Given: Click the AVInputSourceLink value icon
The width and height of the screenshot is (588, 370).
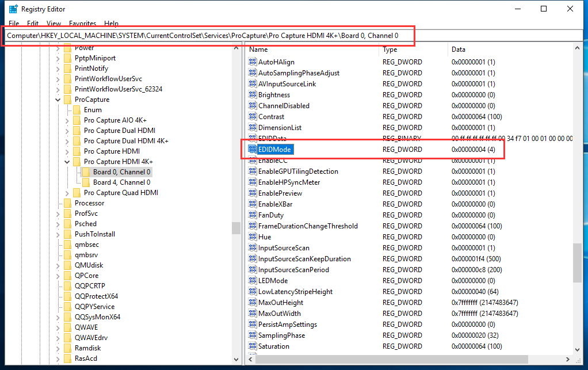Looking at the screenshot, I should 253,83.
